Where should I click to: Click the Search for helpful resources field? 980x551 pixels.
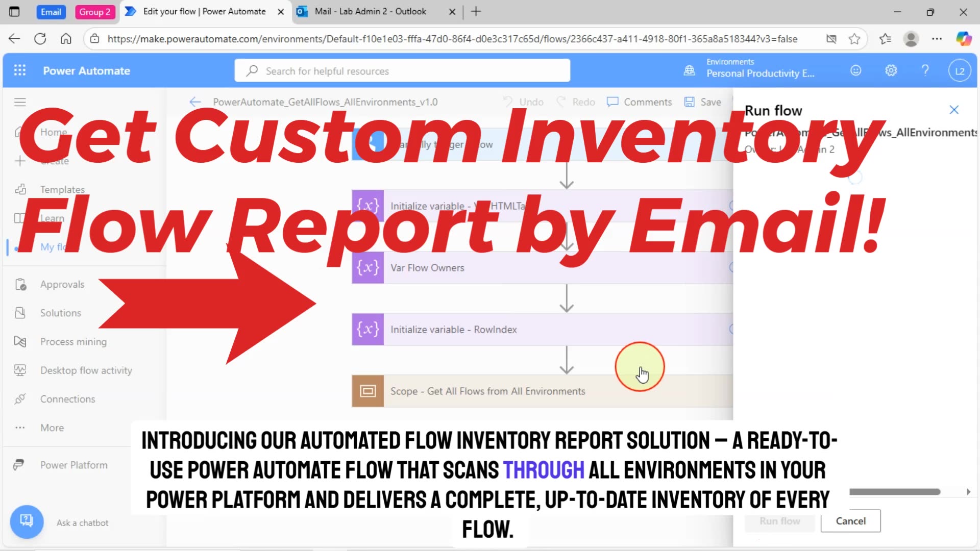(x=402, y=70)
